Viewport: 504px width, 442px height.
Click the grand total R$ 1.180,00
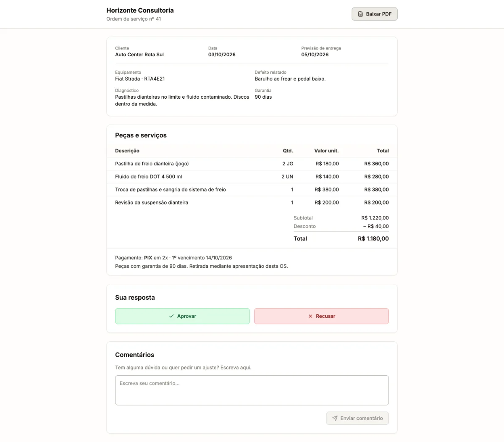pyautogui.click(x=373, y=238)
